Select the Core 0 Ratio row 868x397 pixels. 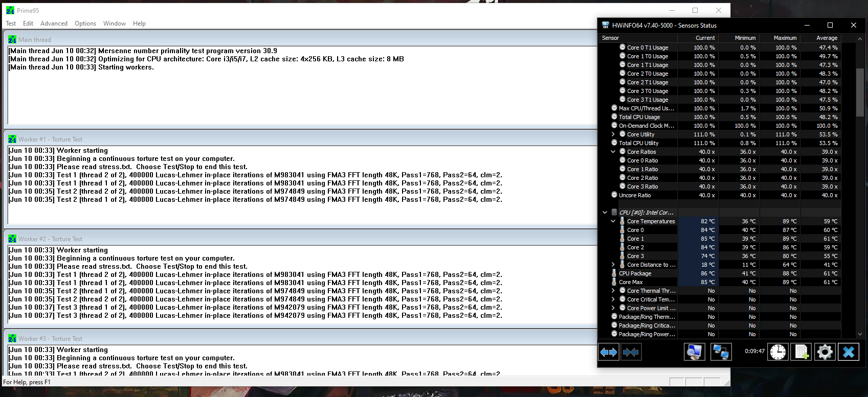coord(720,160)
